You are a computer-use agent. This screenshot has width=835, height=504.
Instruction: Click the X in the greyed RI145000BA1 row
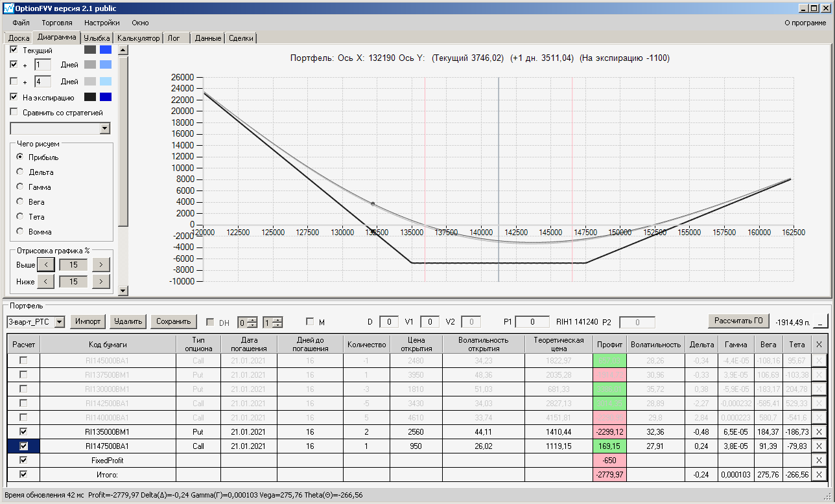[x=819, y=360]
